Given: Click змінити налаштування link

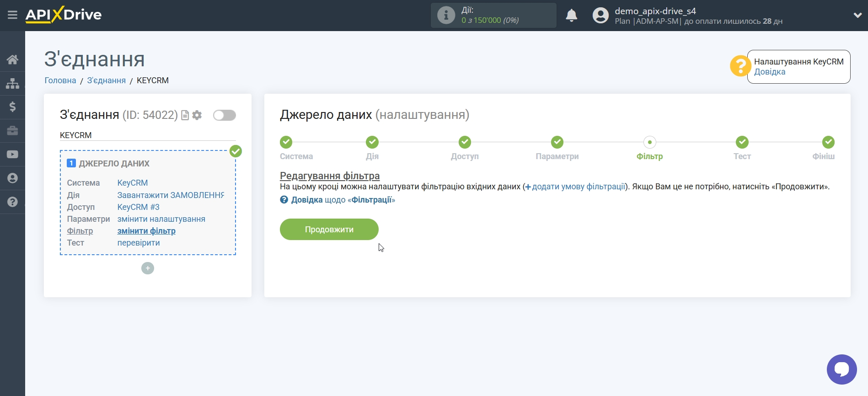Looking at the screenshot, I should pos(161,219).
